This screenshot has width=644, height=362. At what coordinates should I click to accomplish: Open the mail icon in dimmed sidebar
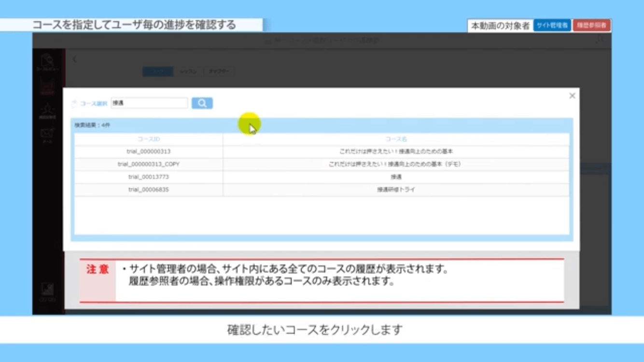pos(47,134)
